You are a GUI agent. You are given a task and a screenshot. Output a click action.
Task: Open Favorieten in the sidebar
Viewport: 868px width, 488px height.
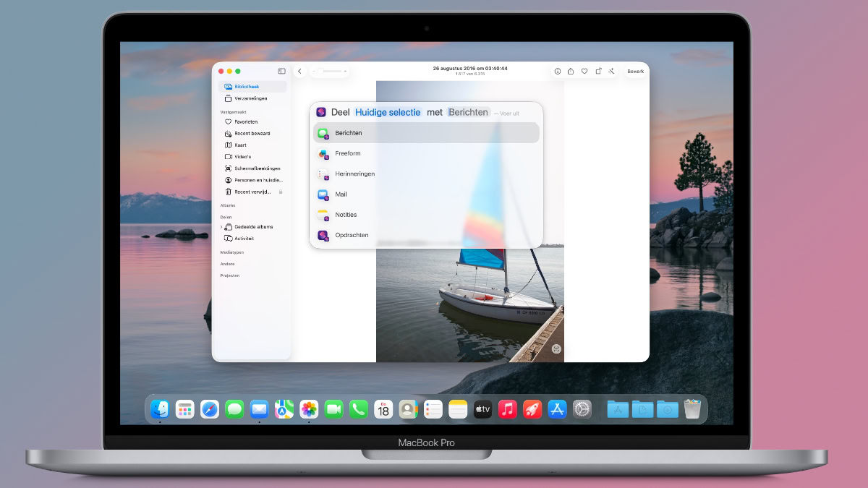pos(246,122)
